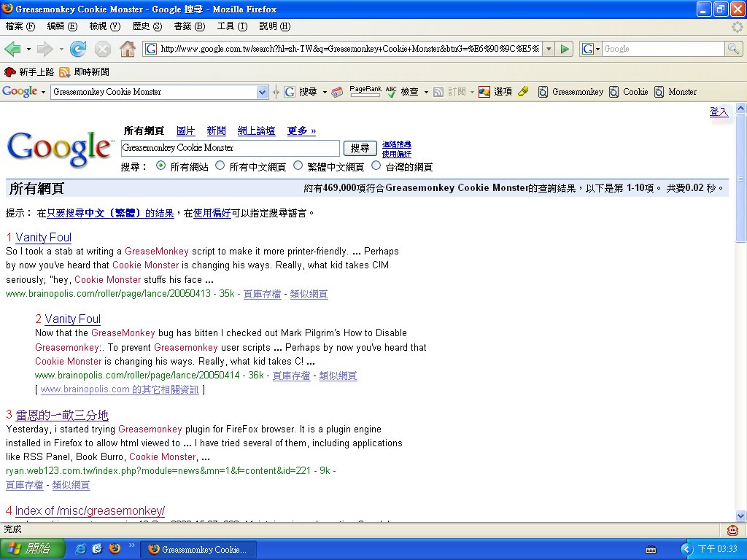Click the 進階搜尋 link
Viewport: 747px width, 560px height.
(396, 144)
